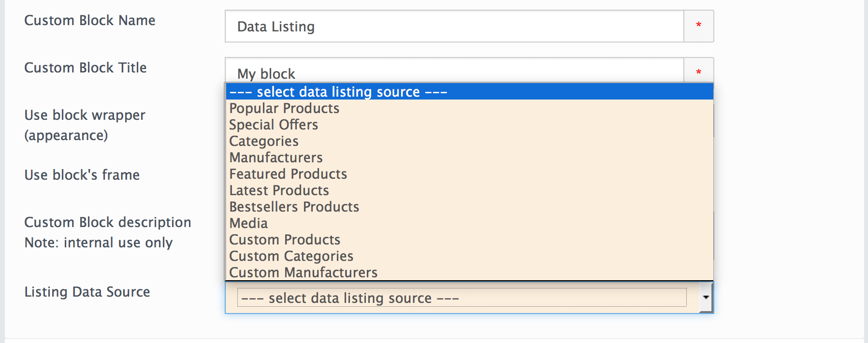Choose Popular Products from the list
Image resolution: width=868 pixels, height=343 pixels.
point(469,108)
